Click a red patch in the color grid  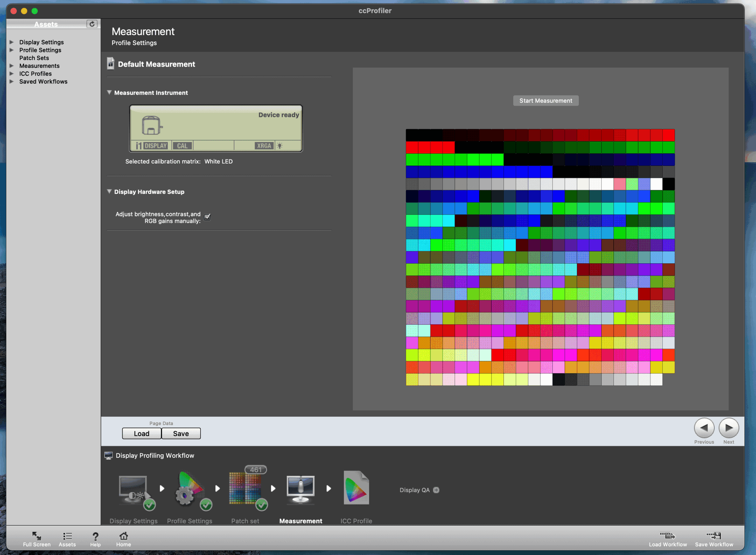pyautogui.click(x=667, y=136)
